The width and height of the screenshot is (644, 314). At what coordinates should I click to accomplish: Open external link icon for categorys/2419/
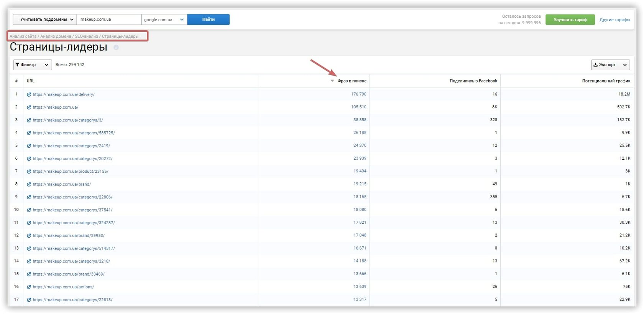tap(29, 146)
